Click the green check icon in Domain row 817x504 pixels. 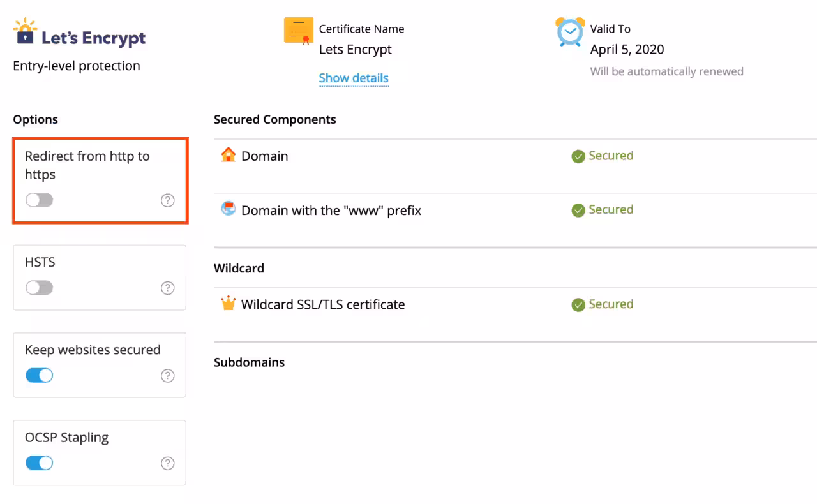[x=578, y=156]
